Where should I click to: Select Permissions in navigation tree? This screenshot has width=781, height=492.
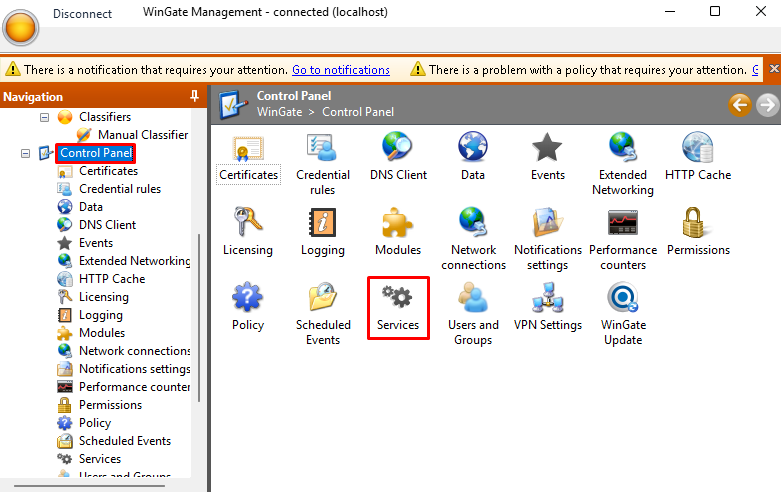110,404
